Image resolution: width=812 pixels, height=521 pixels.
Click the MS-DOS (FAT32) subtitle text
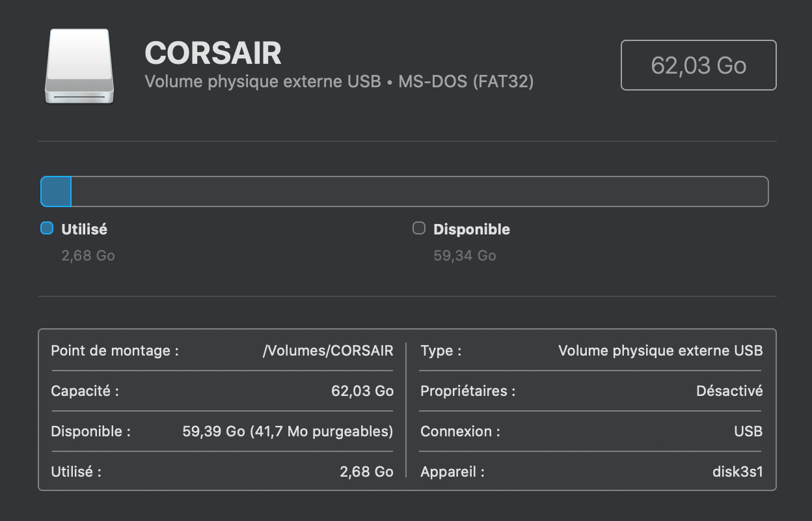(x=466, y=82)
